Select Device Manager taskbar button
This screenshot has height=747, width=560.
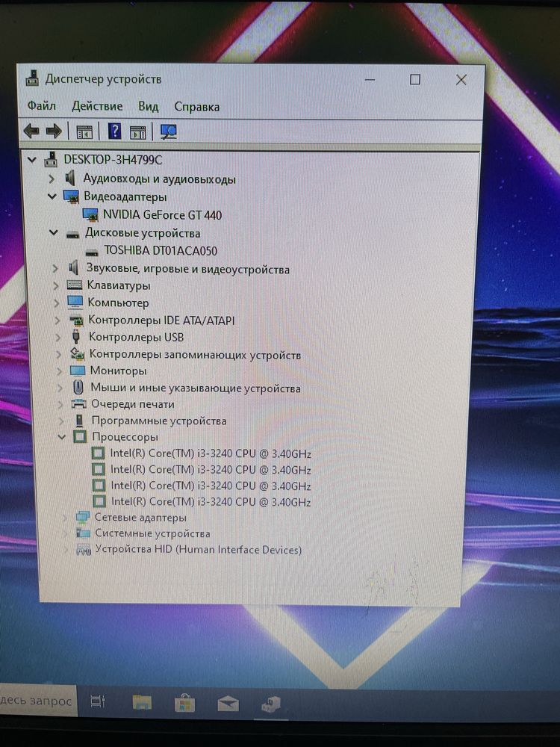(x=271, y=704)
